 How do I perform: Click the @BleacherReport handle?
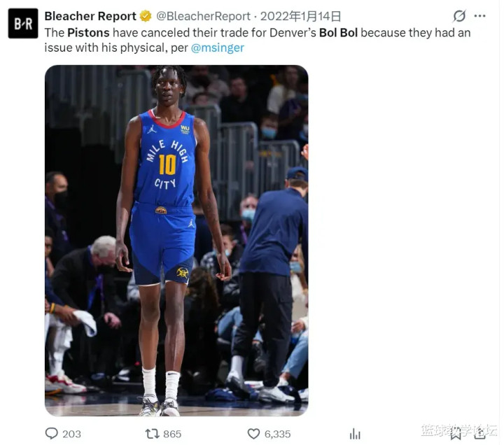(x=203, y=16)
